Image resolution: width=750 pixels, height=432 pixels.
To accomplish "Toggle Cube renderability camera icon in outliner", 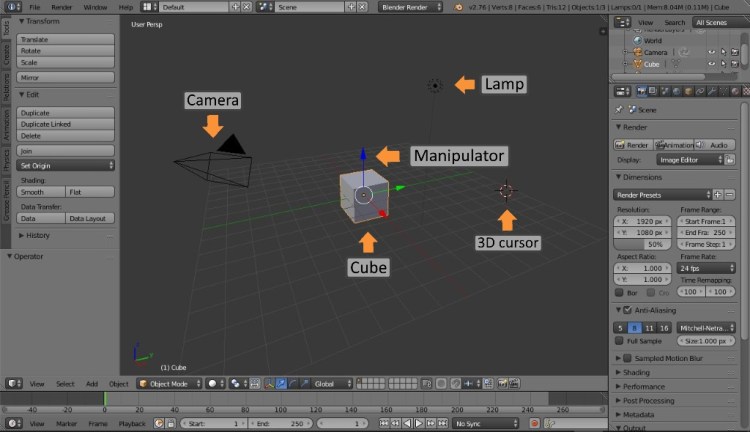I will point(735,64).
